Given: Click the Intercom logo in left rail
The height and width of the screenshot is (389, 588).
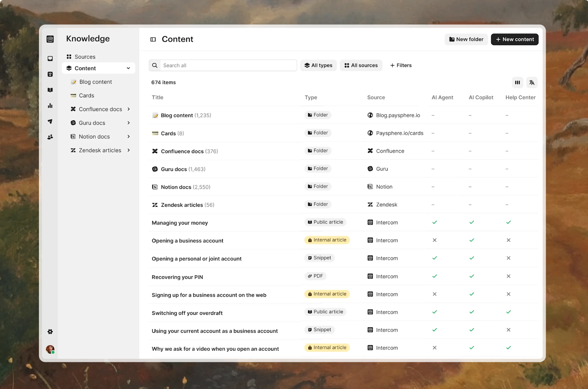Looking at the screenshot, I should coord(50,39).
